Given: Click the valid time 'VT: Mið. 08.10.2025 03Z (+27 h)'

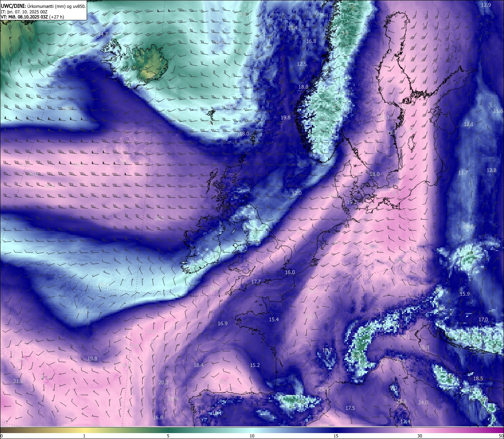Looking at the screenshot, I should point(32,17).
